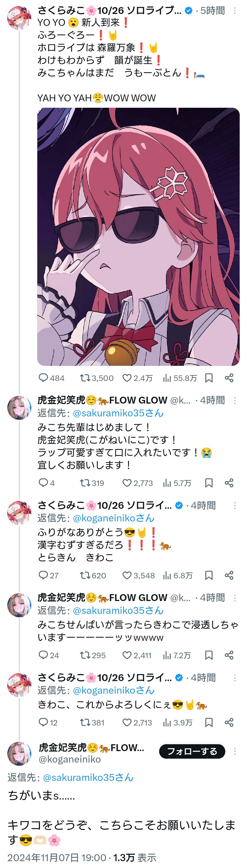This screenshot has height=868, width=247.
Task: Share the reply with 2,713 likes
Action: [229, 722]
